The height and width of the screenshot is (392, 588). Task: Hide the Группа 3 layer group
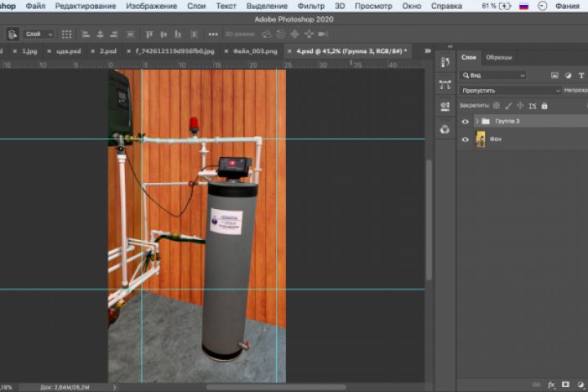click(x=465, y=121)
